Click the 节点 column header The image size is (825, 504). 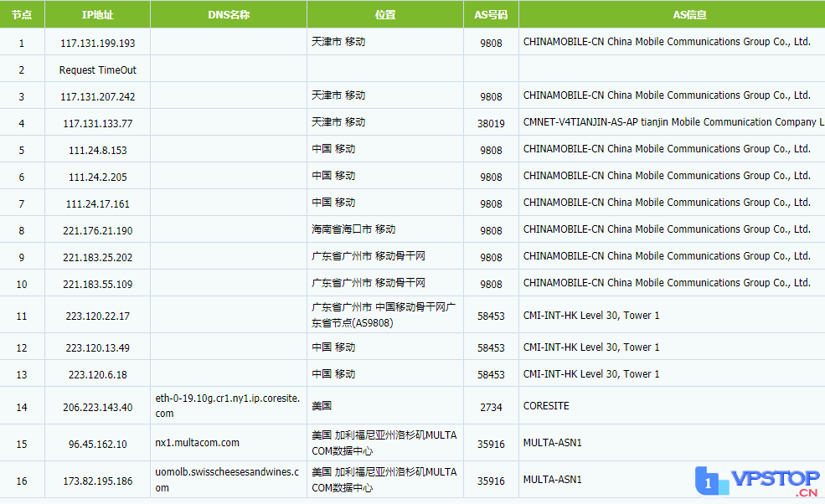tap(22, 15)
